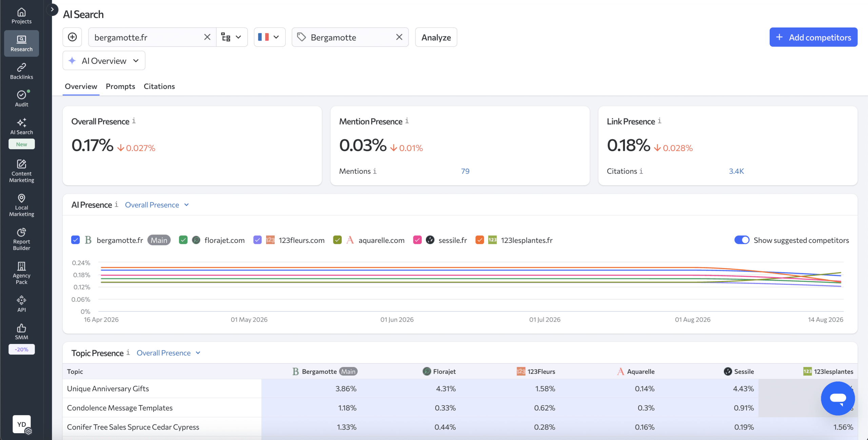Uncheck aquarelle.com in chart legend
Viewport: 868px width, 440px height.
(337, 240)
